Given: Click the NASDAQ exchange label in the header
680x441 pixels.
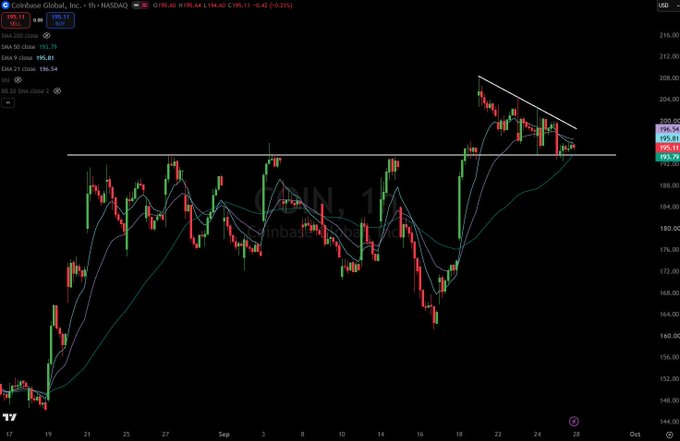Looking at the screenshot, I should [x=114, y=5].
